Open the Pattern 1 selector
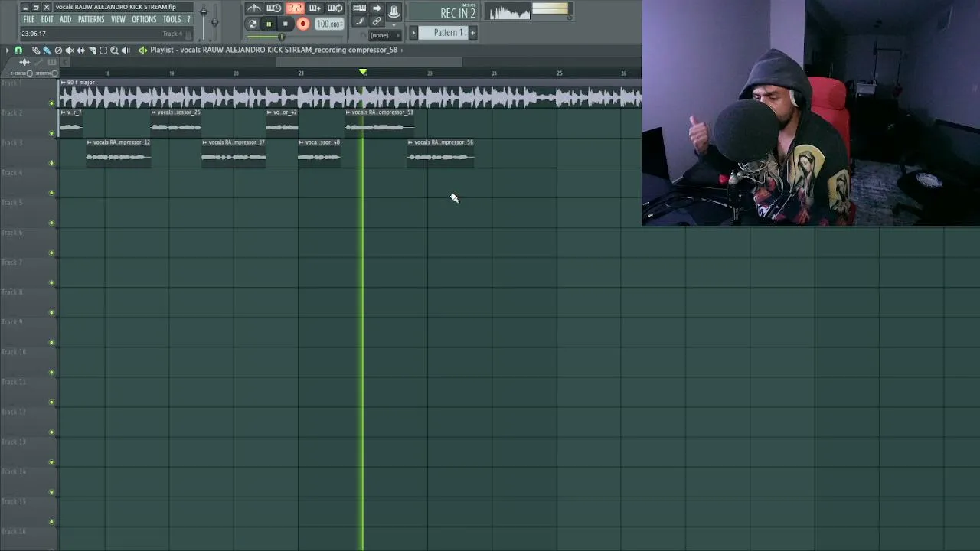 click(x=448, y=33)
